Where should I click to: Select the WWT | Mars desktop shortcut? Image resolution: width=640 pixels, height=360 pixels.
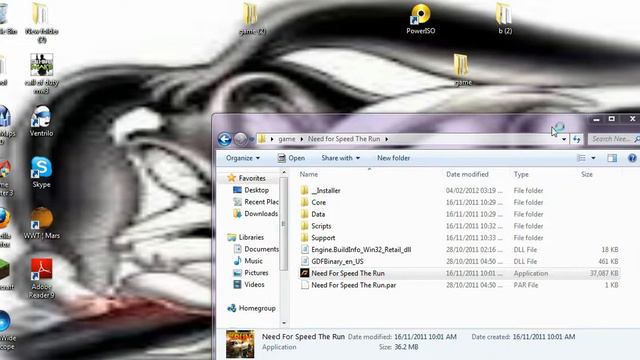41,223
